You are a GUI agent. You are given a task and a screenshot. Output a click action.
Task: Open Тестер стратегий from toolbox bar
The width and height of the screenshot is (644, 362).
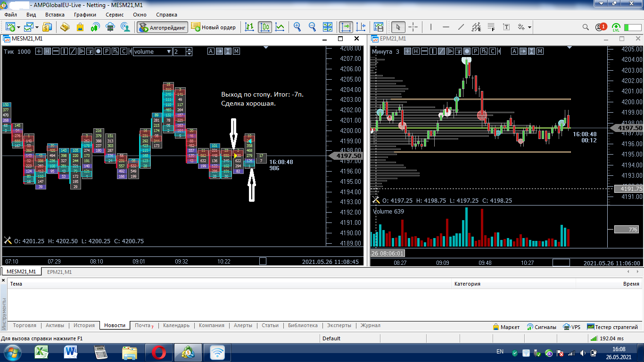click(x=612, y=327)
